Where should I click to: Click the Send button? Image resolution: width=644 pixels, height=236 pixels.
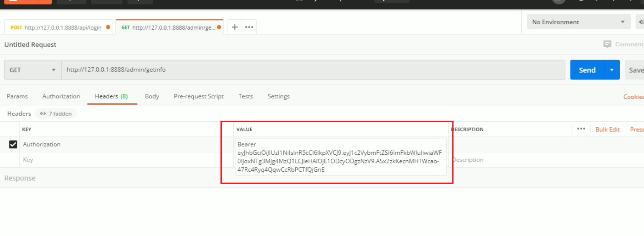click(587, 70)
